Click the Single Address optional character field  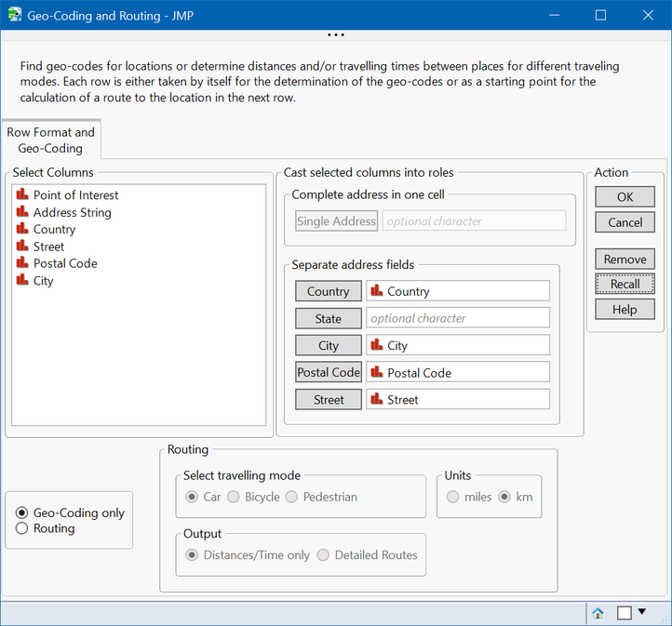pos(474,221)
